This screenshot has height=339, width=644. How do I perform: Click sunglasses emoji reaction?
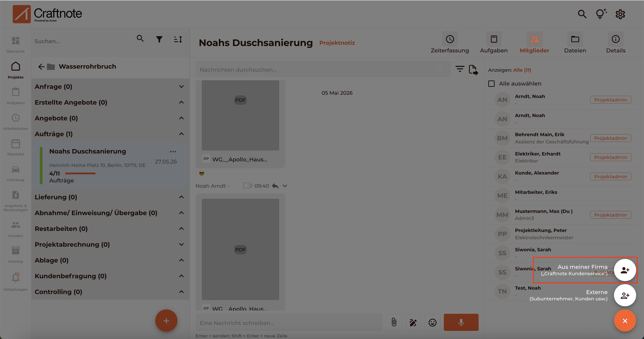[202, 173]
